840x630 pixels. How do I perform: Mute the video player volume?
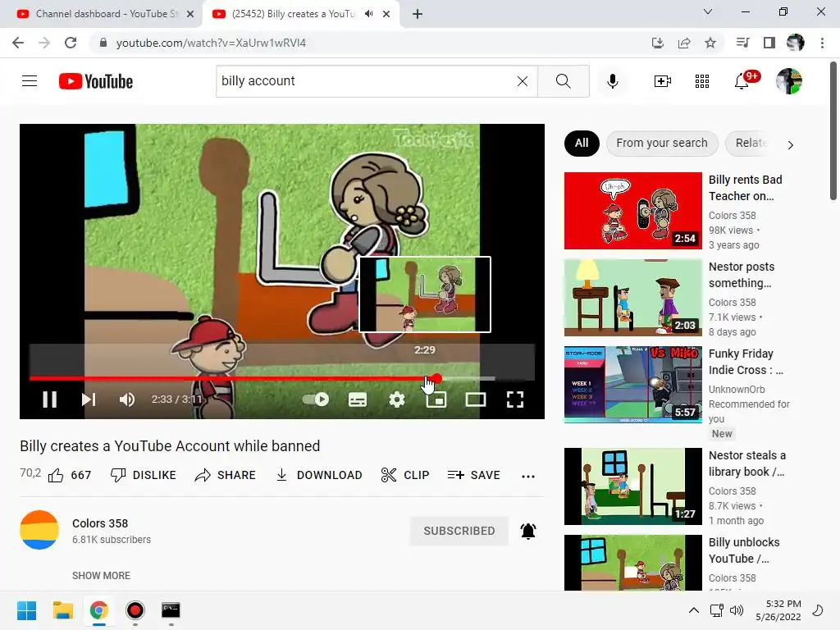coord(127,399)
